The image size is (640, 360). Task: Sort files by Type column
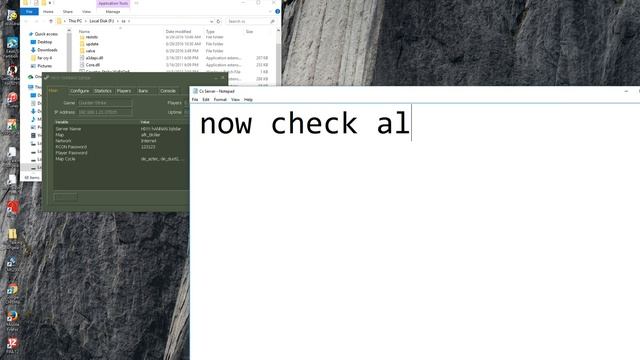point(210,31)
